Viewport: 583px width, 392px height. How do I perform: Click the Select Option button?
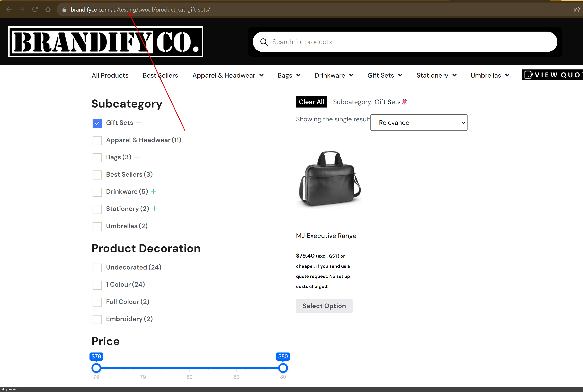click(x=324, y=306)
